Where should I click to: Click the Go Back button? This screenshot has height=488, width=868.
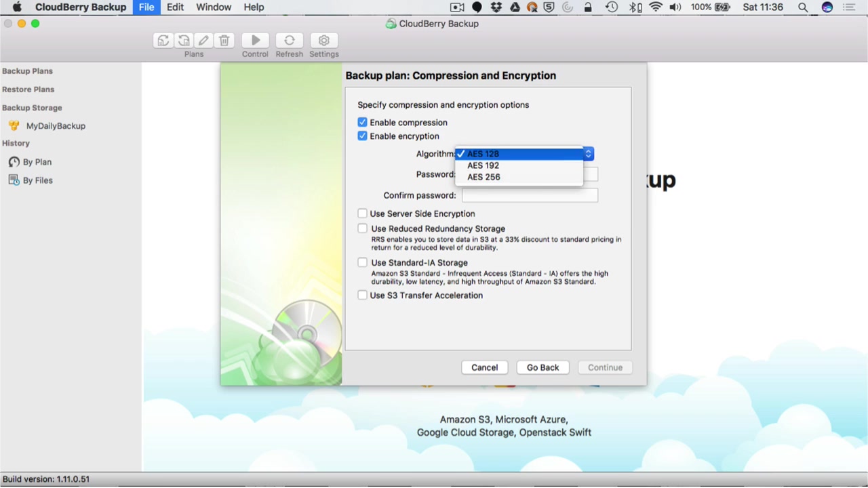[x=543, y=367]
